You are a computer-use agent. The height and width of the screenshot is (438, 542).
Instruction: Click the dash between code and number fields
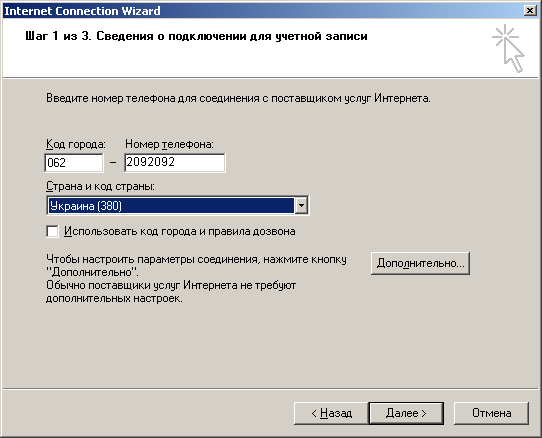(x=113, y=162)
